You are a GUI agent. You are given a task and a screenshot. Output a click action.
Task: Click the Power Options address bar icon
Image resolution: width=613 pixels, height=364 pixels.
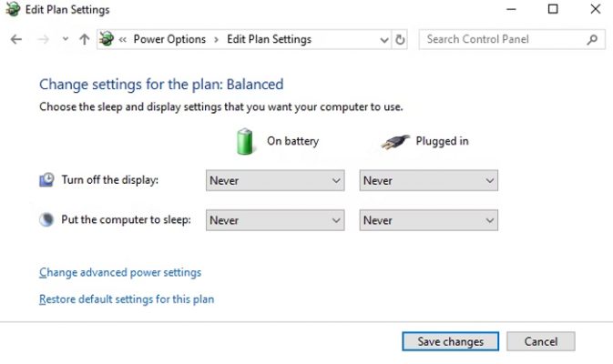(107, 39)
